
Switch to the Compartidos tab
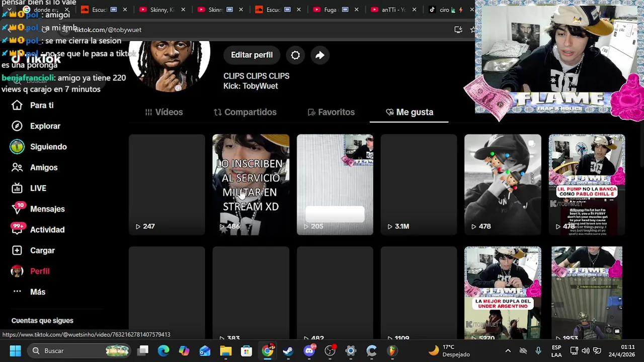[245, 112]
